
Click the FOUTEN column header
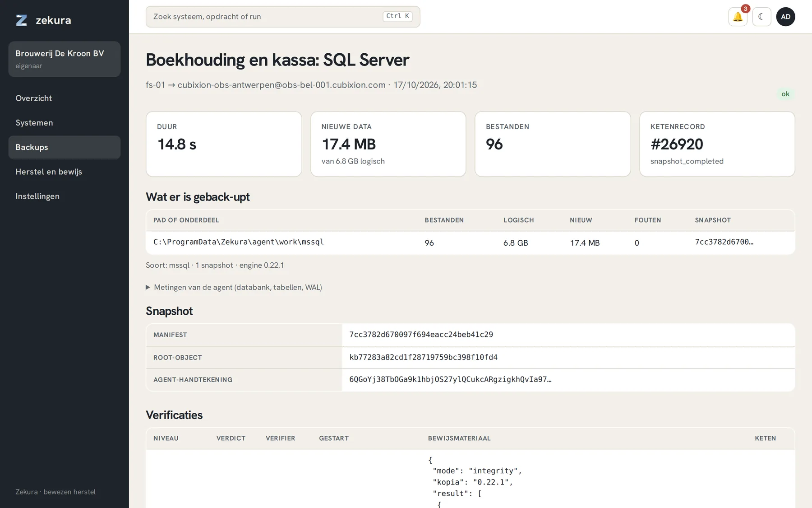648,220
